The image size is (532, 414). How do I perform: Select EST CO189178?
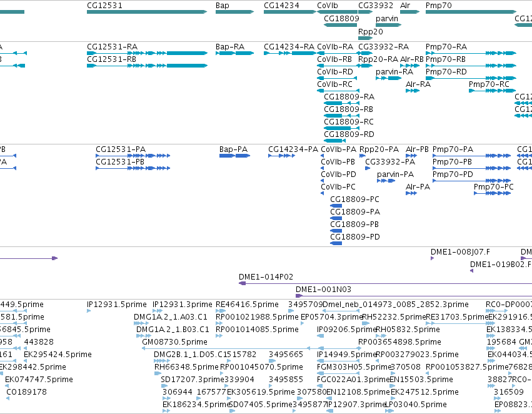(26, 392)
